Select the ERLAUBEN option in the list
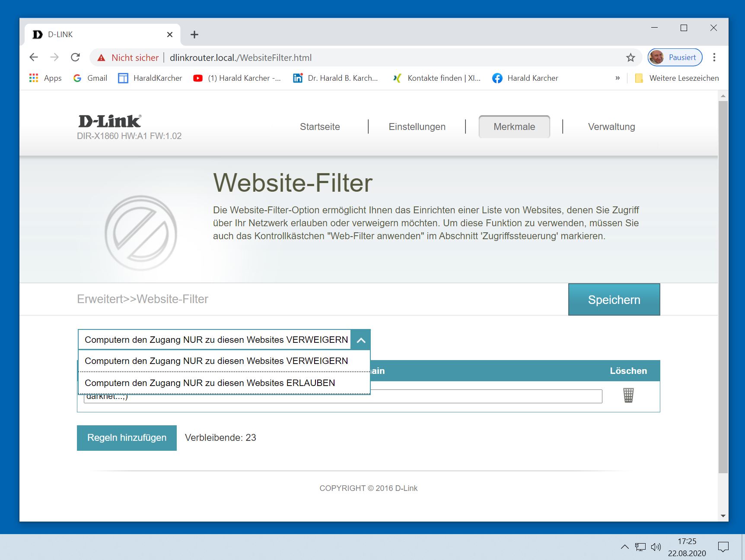745x560 pixels. (224, 383)
